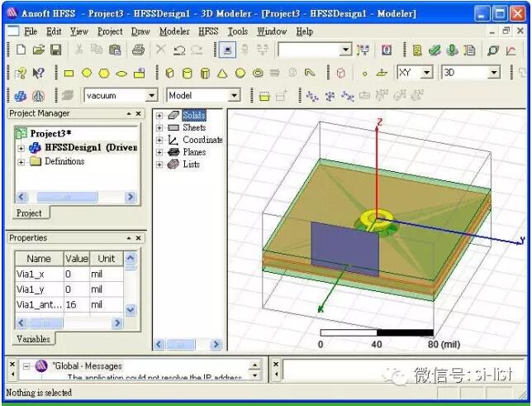
Task: Click the relative coordinate system offset icon
Action: [311, 96]
